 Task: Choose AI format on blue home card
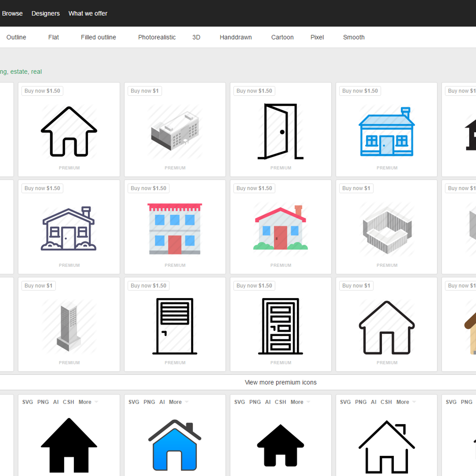pyautogui.click(x=162, y=402)
